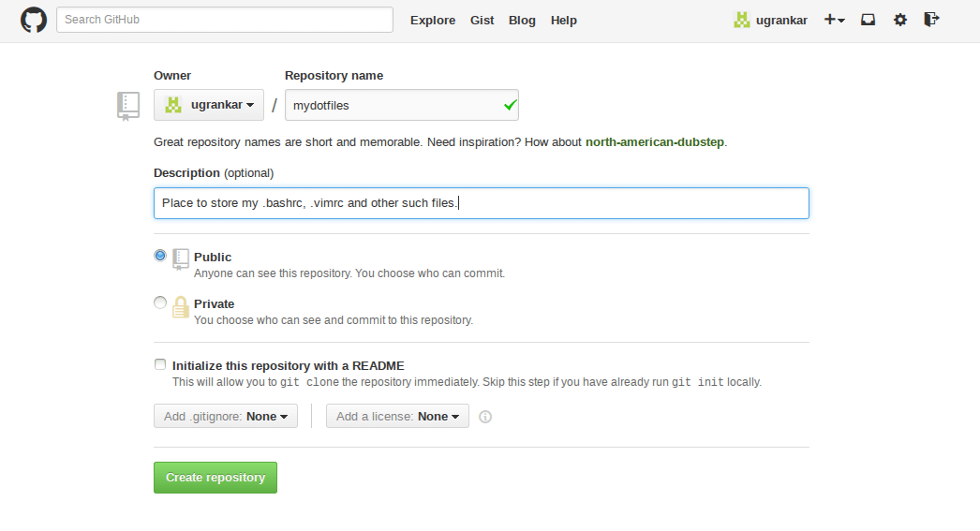Expand the Add .gitignore dropdown

226,416
